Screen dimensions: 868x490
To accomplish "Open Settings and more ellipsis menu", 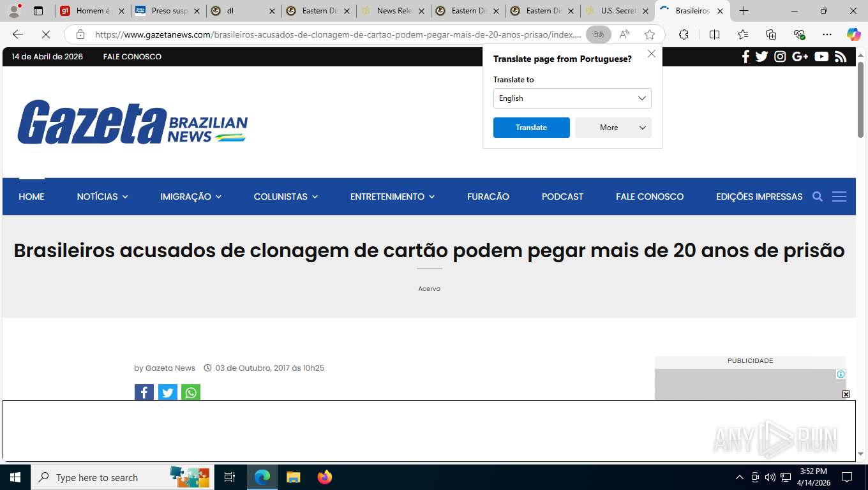I will (x=827, y=34).
